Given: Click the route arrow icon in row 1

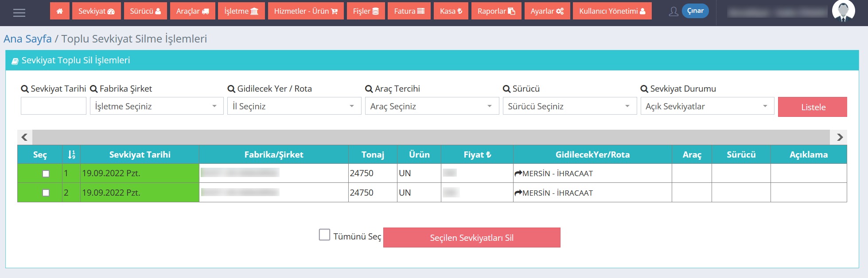Looking at the screenshot, I should coord(518,174).
